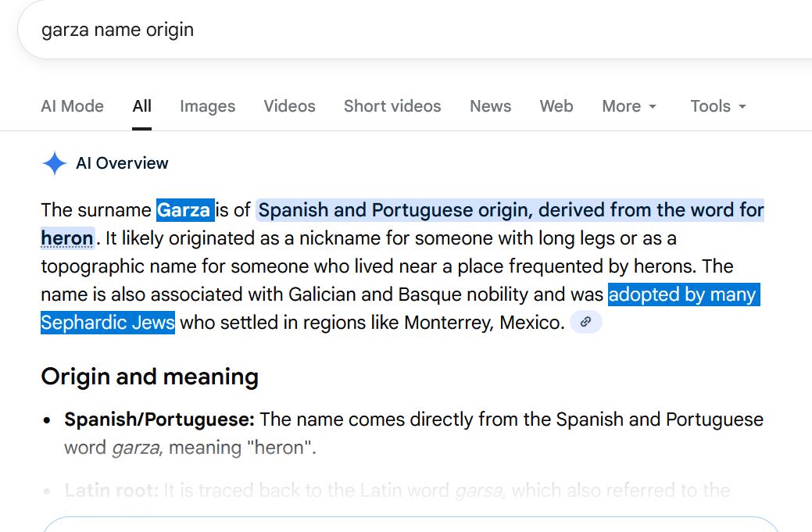This screenshot has height=532, width=812.
Task: Click the 'adopted by many' highlighted text
Action: [684, 295]
